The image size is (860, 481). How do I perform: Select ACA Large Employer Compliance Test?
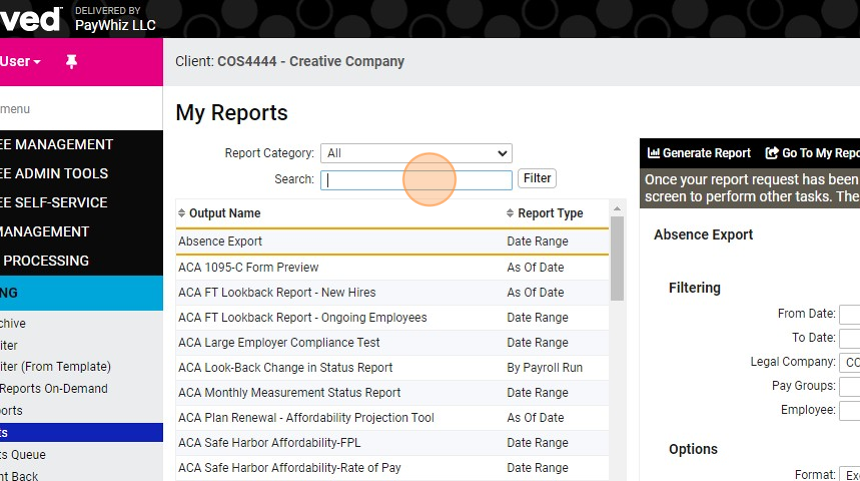coord(279,342)
